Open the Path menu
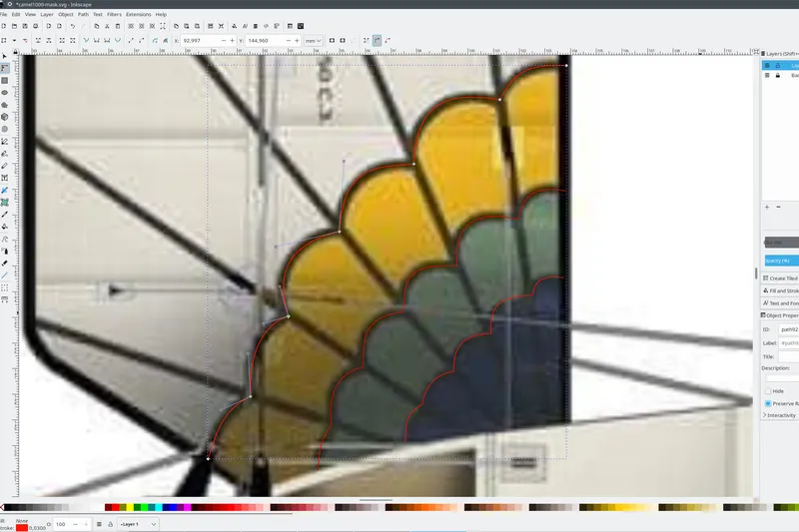Image resolution: width=799 pixels, height=532 pixels. point(83,14)
